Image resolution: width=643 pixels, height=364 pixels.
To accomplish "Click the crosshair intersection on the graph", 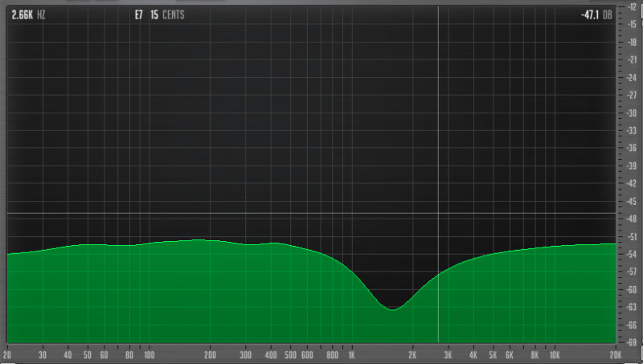I will [x=438, y=214].
